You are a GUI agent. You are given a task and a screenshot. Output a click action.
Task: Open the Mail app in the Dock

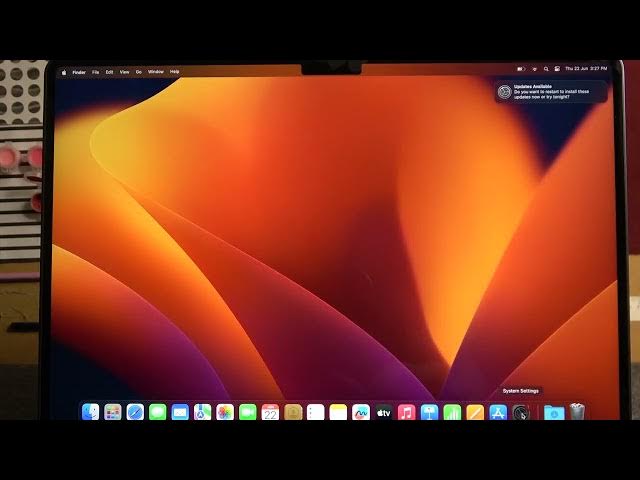(180, 412)
